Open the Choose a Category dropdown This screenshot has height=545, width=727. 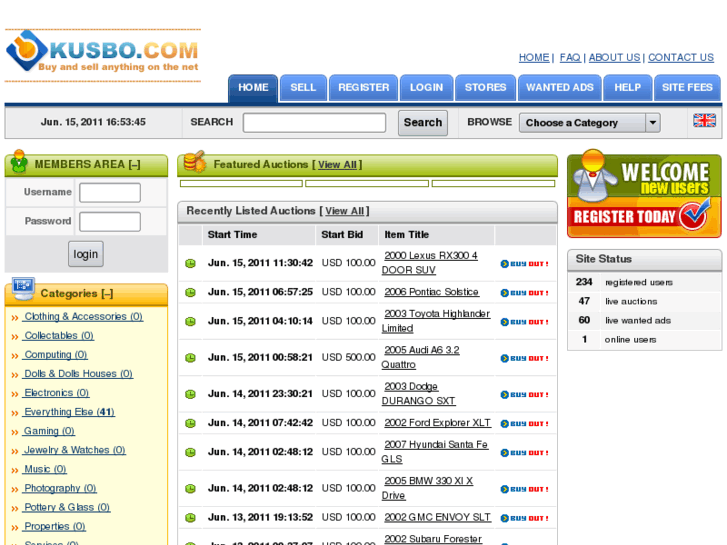coord(589,123)
